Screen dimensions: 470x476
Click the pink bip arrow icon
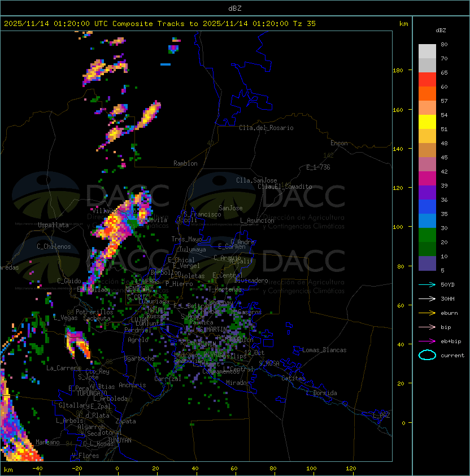[427, 327]
